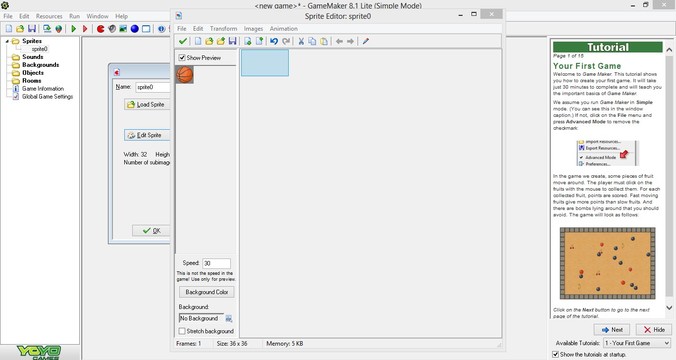Click the green checkmark to confirm sprite changes
Screen dimensions: 676x360
point(183,41)
